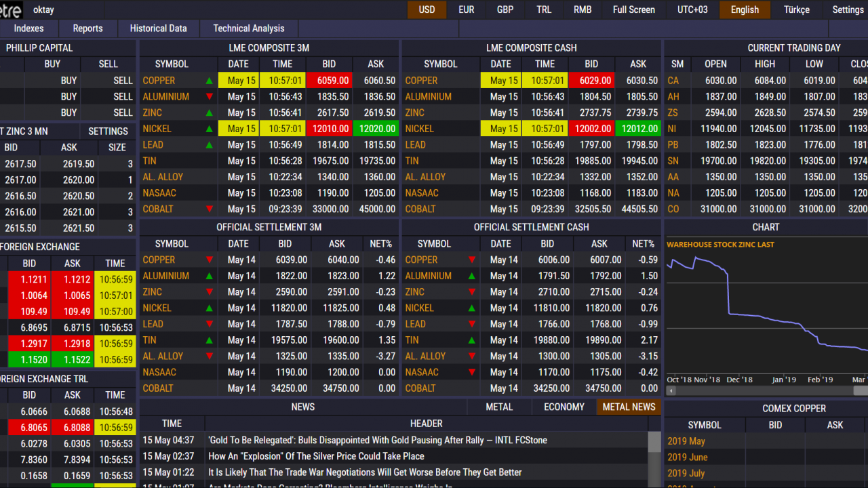Switch currency to EUR

point(467,9)
